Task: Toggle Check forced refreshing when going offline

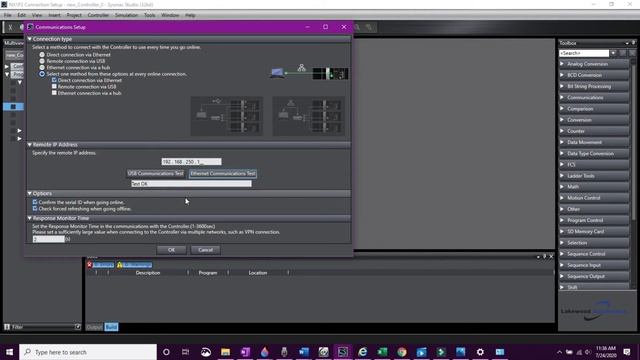Action: click(35, 209)
